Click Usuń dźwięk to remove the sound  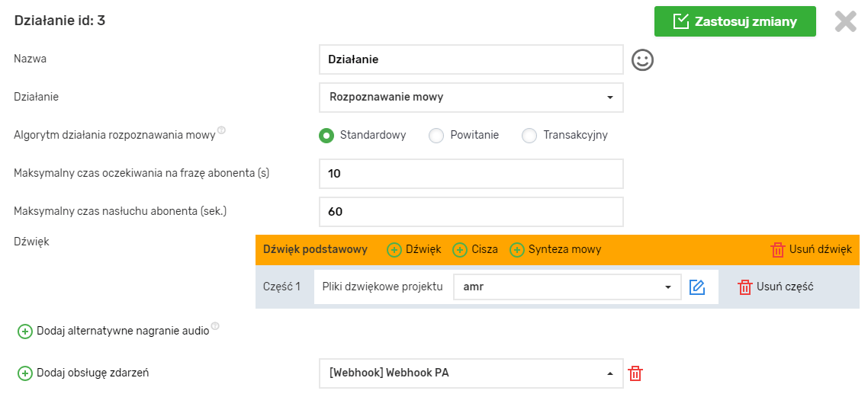coord(811,250)
